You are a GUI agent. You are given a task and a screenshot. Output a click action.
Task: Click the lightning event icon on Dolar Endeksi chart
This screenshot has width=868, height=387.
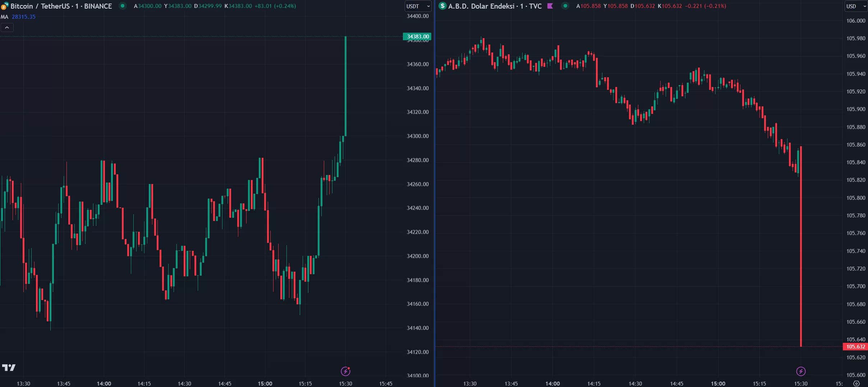point(801,371)
